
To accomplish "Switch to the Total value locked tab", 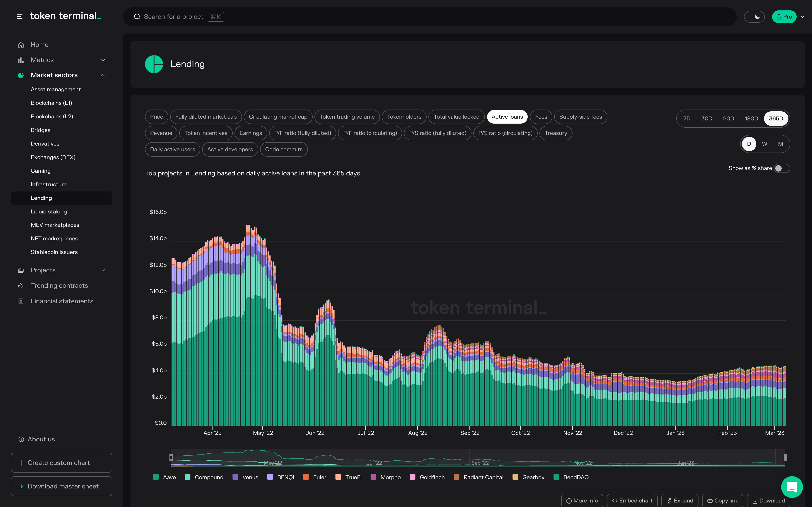I will [456, 117].
